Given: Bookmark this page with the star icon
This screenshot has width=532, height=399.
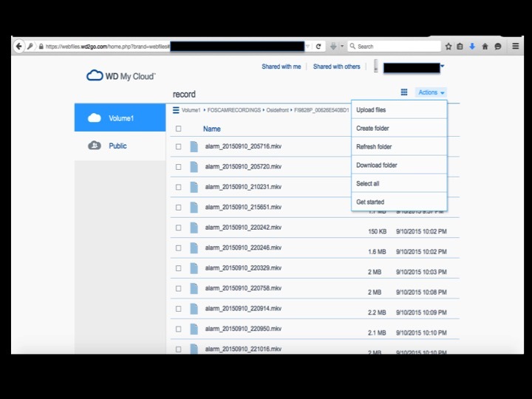Looking at the screenshot, I should point(449,47).
